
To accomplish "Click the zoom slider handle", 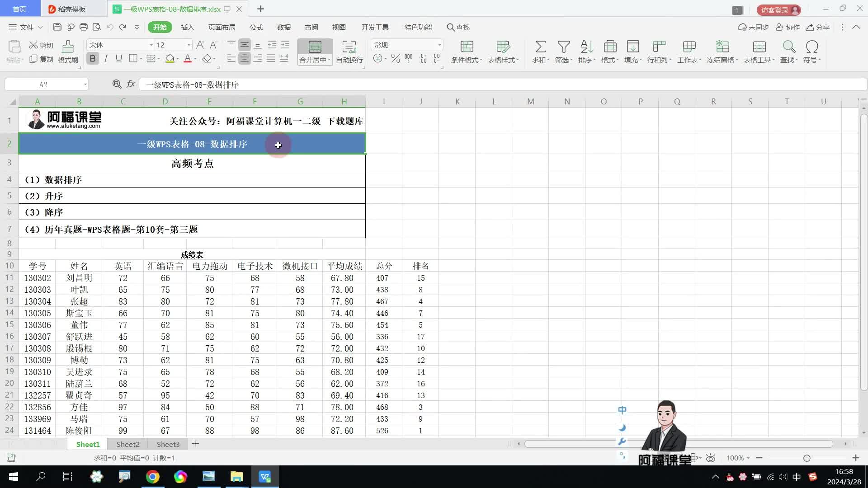I will tap(807, 458).
